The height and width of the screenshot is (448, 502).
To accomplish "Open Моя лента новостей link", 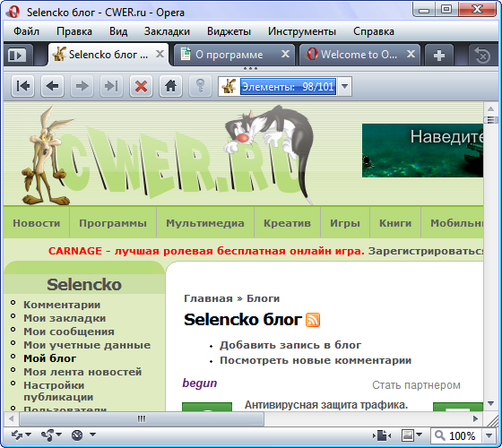I will 82,372.
